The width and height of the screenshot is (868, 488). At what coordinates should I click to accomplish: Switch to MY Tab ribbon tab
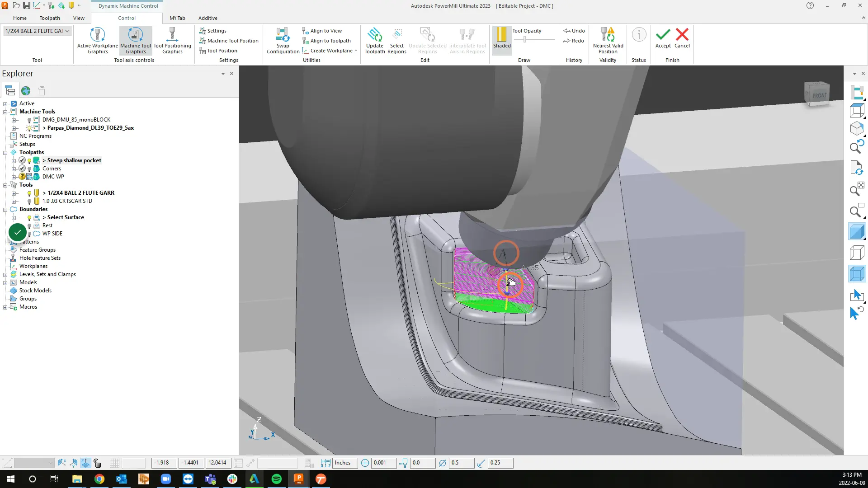click(x=177, y=18)
